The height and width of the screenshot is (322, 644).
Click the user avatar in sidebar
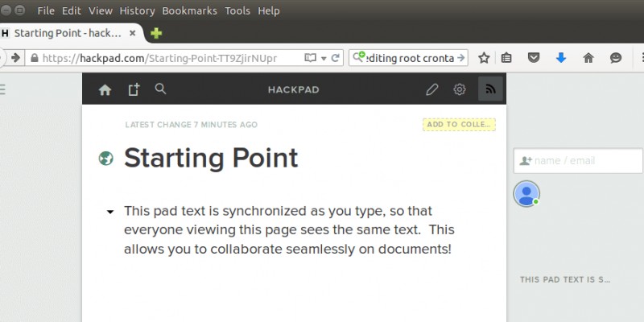coord(526,194)
